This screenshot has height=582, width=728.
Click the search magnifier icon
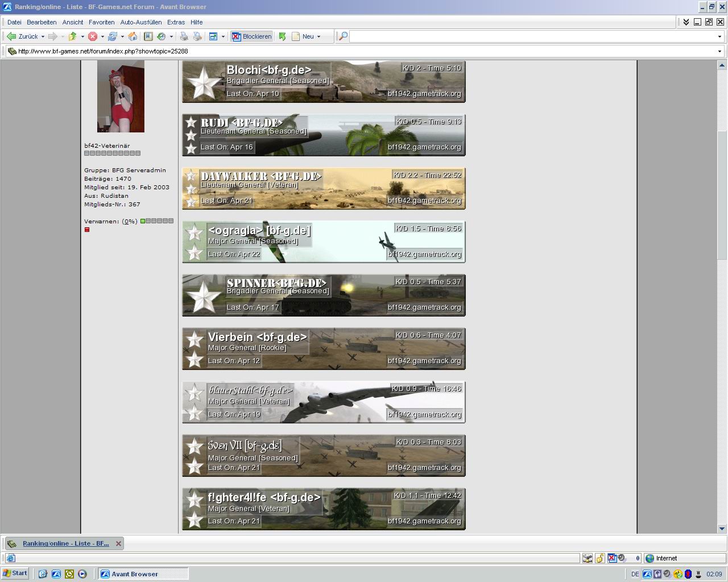coord(343,36)
